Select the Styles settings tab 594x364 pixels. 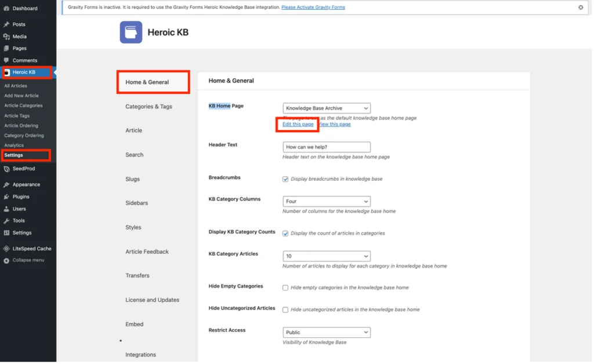(x=133, y=227)
